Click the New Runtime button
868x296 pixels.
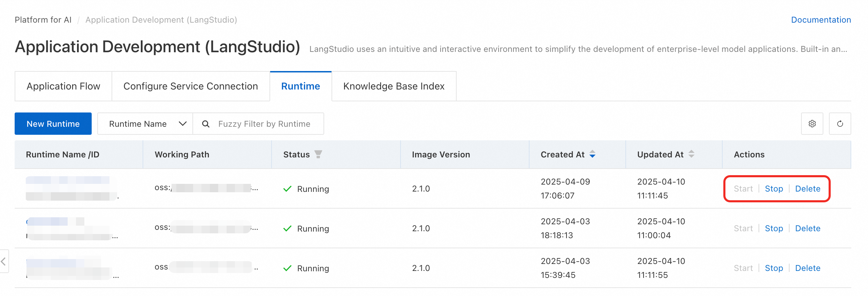click(x=53, y=124)
